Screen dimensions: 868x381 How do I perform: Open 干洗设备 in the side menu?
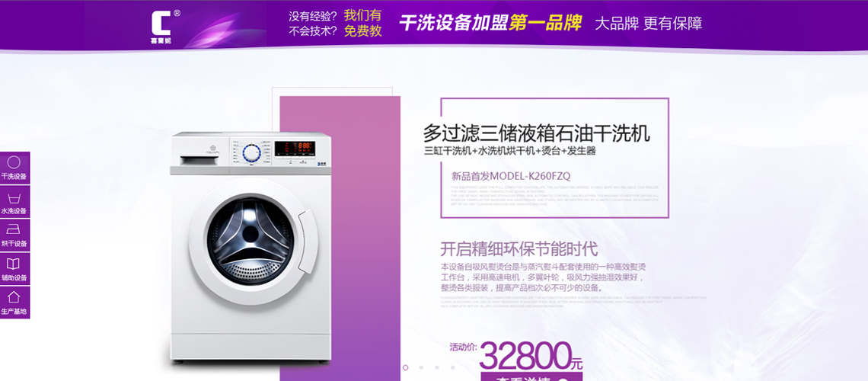pos(14,168)
